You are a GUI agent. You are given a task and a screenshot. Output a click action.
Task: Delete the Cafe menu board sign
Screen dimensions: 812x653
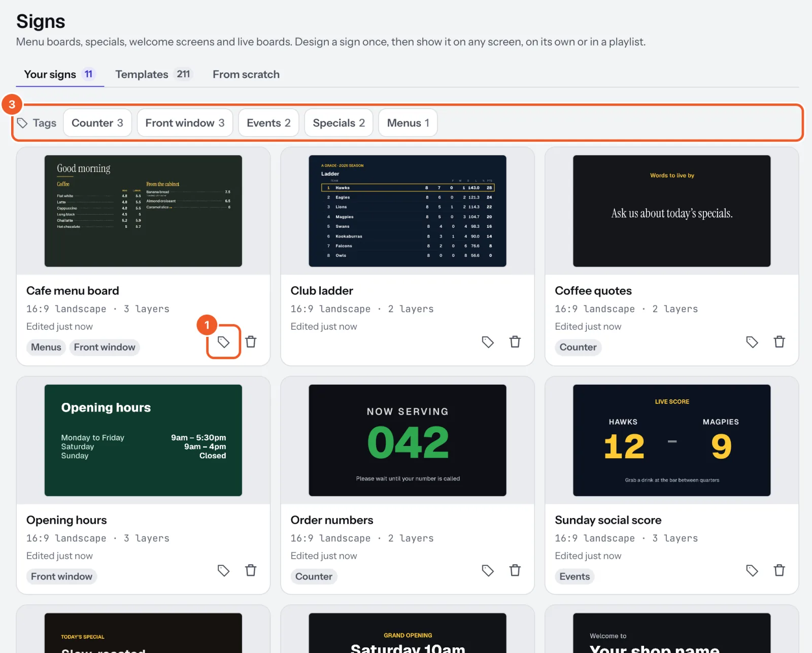click(x=251, y=342)
